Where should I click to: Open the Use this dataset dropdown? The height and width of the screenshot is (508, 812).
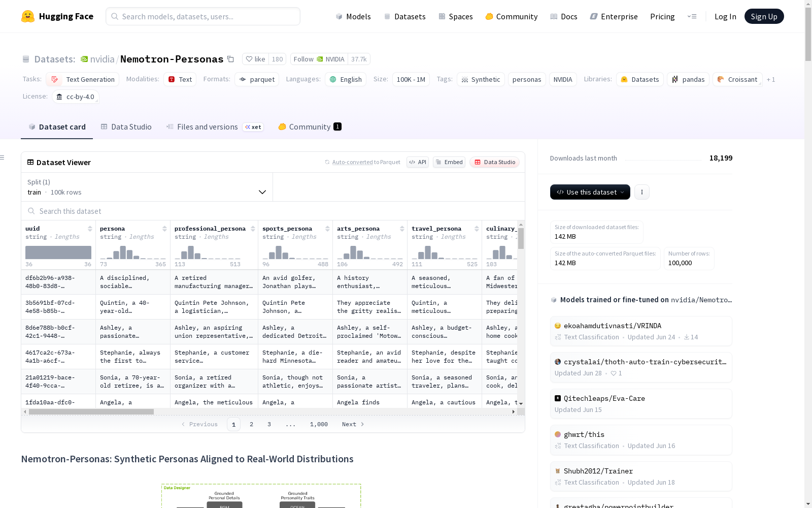[x=590, y=192]
